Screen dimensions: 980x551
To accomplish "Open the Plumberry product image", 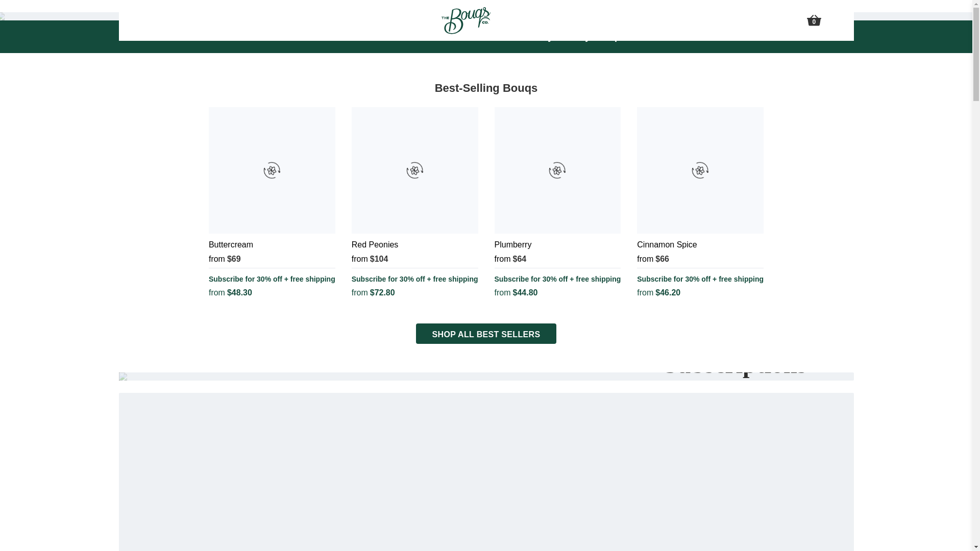I will tap(557, 170).
